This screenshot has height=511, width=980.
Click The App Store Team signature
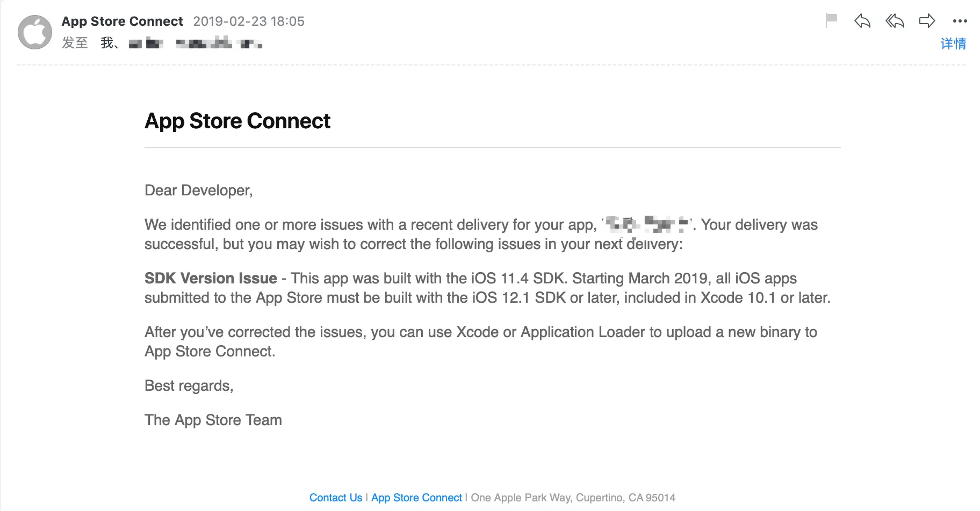pos(213,420)
